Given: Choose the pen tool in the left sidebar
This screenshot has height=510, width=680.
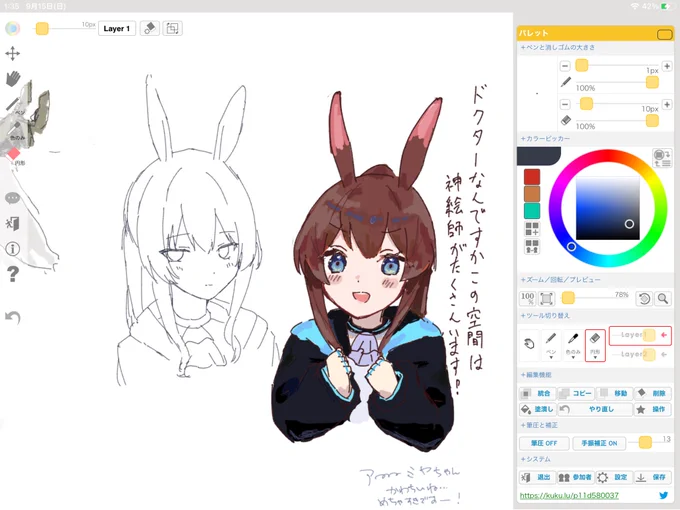Looking at the screenshot, I should pyautogui.click(x=14, y=105).
